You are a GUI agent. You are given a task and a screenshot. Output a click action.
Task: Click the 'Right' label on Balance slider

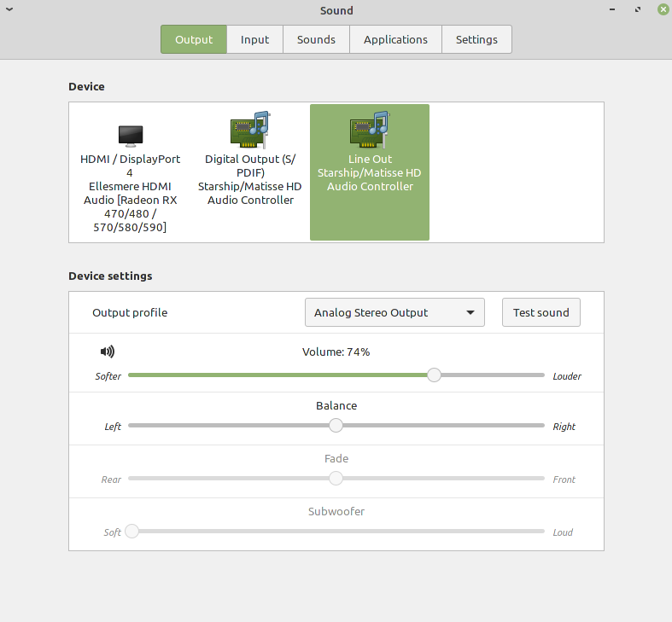coord(564,427)
